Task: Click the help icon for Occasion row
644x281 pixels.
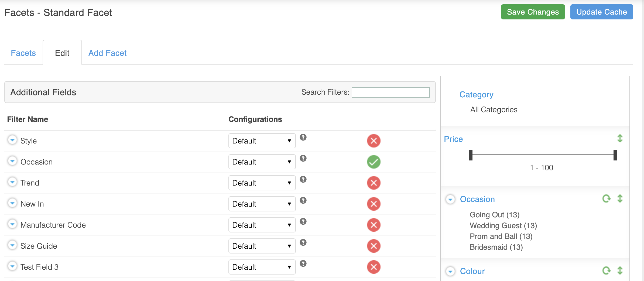Action: pos(303,158)
